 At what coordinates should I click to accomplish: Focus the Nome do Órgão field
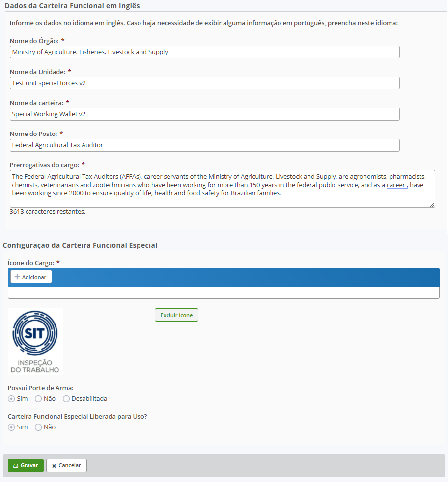[x=204, y=52]
